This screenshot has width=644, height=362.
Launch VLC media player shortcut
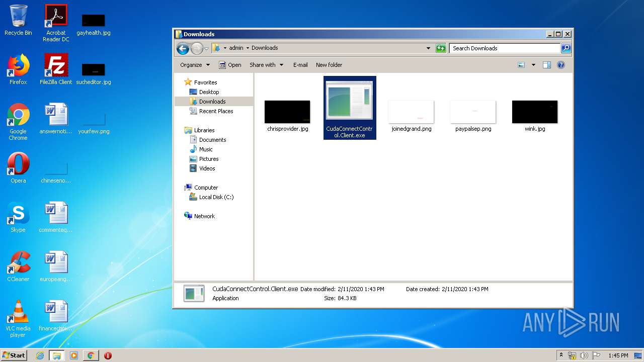pyautogui.click(x=18, y=319)
